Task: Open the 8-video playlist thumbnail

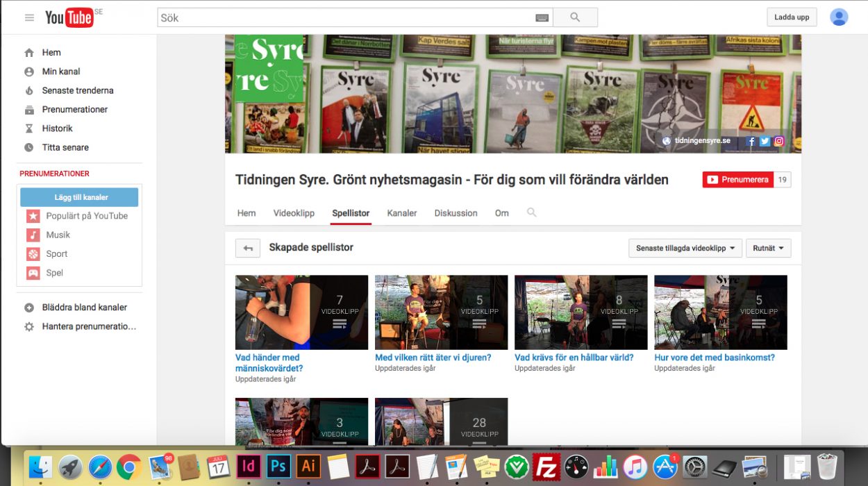Action: pyautogui.click(x=581, y=312)
